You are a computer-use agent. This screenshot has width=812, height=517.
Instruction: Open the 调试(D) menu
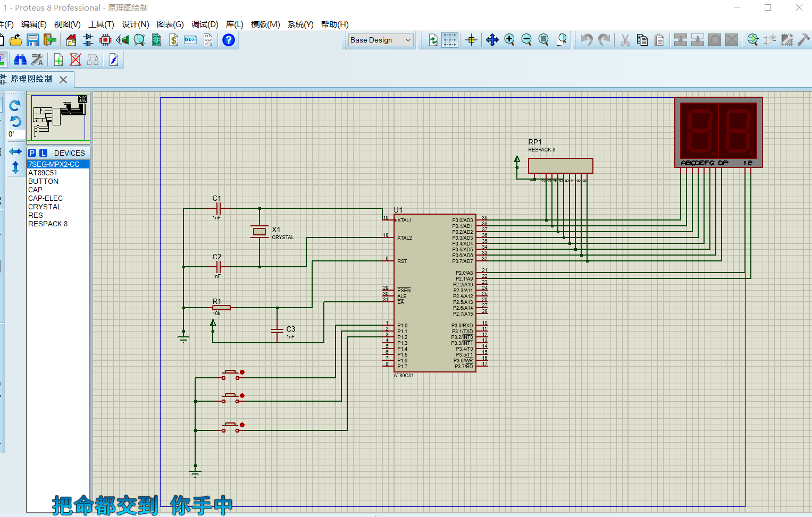[x=205, y=24]
